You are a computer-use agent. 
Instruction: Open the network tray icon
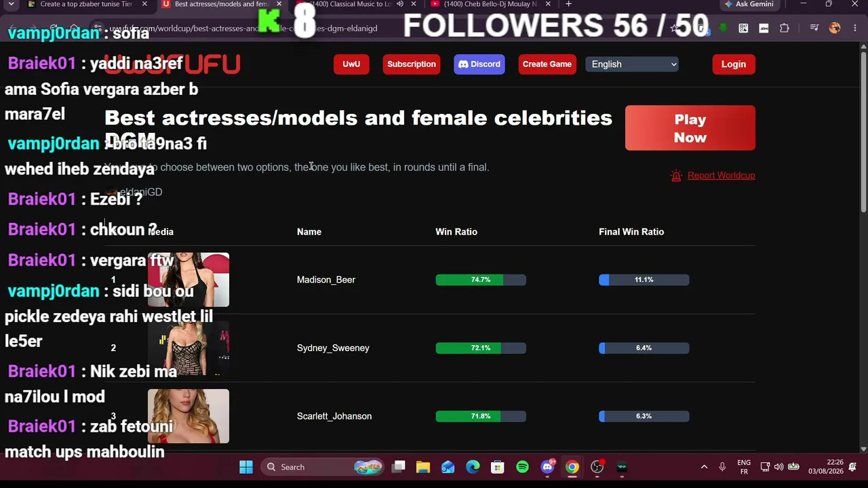(x=765, y=467)
